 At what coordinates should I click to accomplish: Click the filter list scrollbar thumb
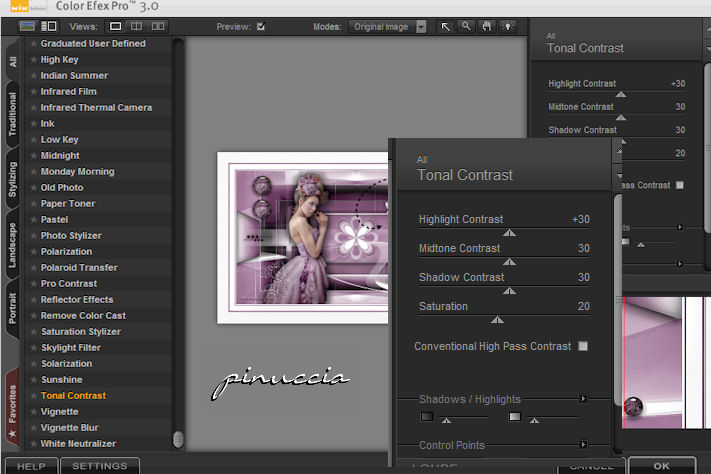tap(178, 439)
